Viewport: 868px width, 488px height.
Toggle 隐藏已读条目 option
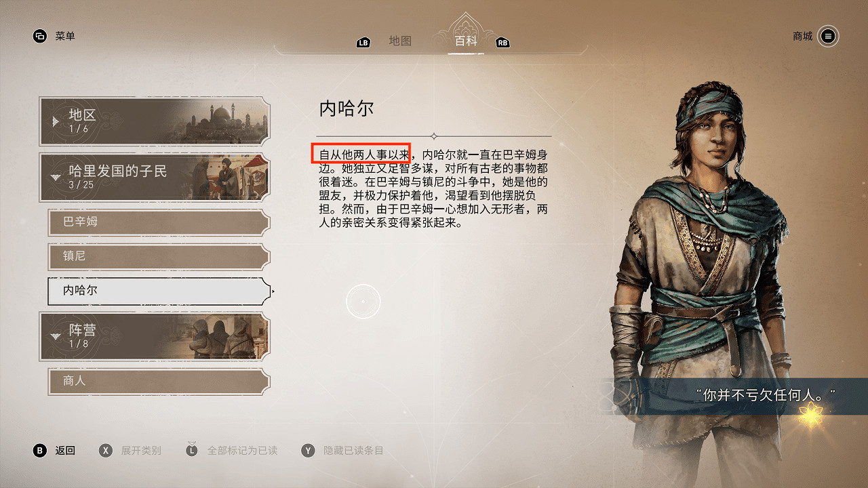tap(353, 451)
